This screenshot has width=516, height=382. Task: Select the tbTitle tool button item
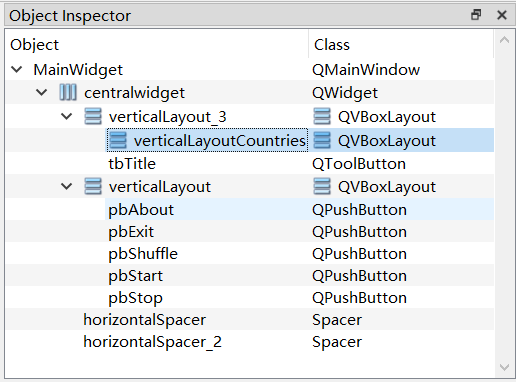pyautogui.click(x=132, y=164)
